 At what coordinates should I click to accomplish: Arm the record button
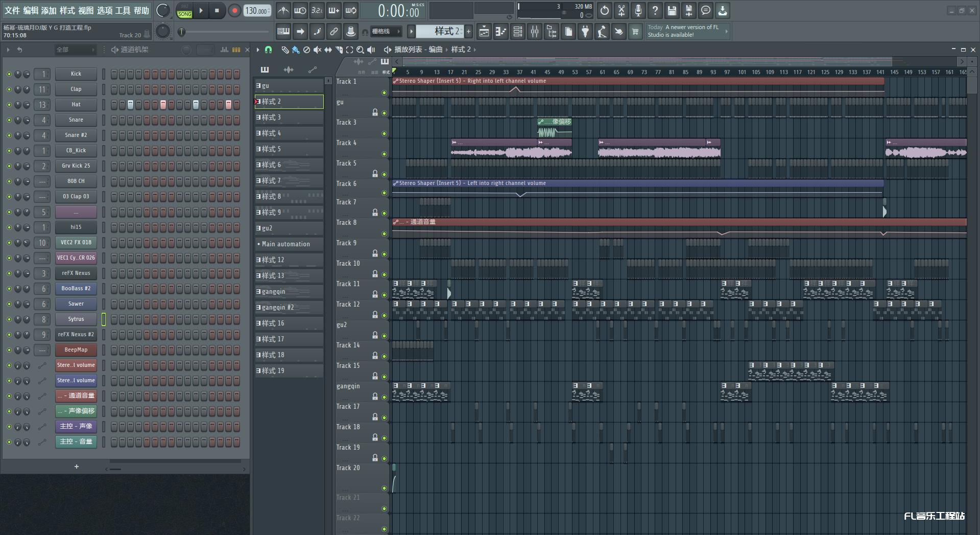(x=234, y=10)
